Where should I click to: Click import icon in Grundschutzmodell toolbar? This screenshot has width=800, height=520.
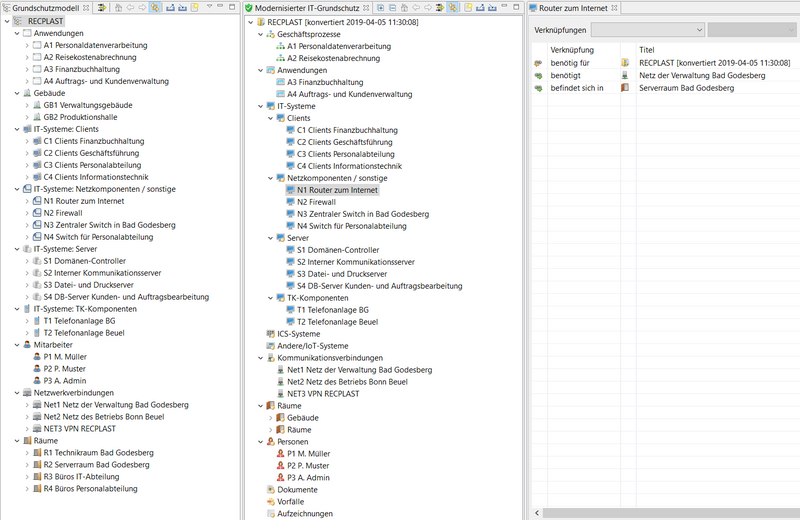[x=182, y=8]
